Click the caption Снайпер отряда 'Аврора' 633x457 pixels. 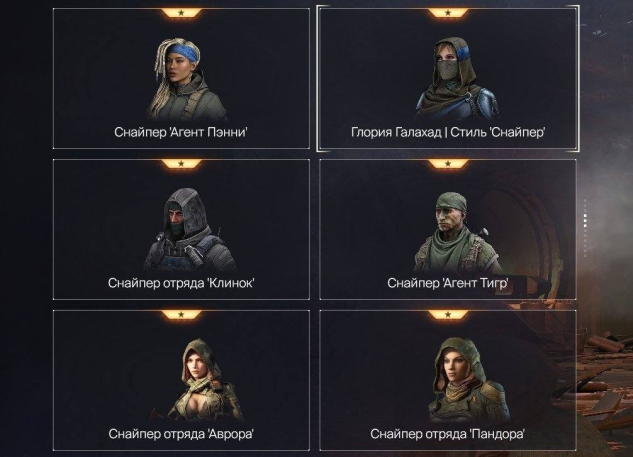(181, 434)
